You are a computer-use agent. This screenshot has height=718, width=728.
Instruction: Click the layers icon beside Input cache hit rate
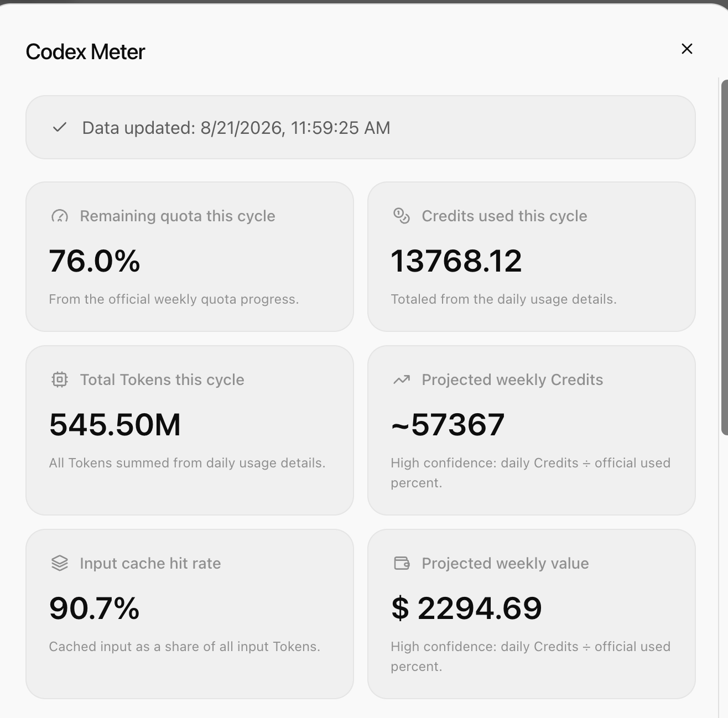coord(60,563)
